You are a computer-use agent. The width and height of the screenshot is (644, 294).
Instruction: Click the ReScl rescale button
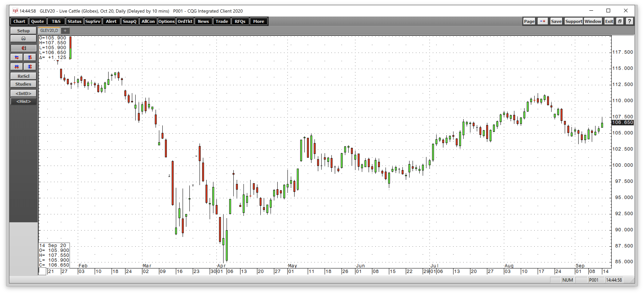pos(23,76)
